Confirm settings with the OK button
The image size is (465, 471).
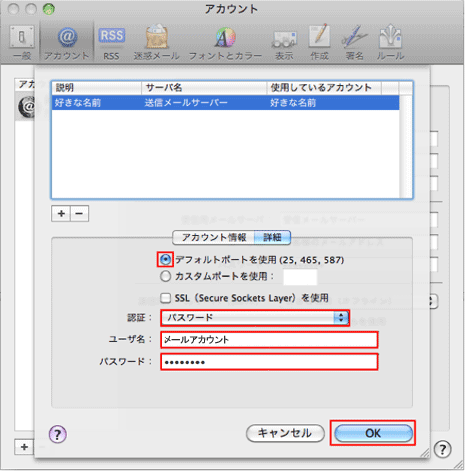373,433
